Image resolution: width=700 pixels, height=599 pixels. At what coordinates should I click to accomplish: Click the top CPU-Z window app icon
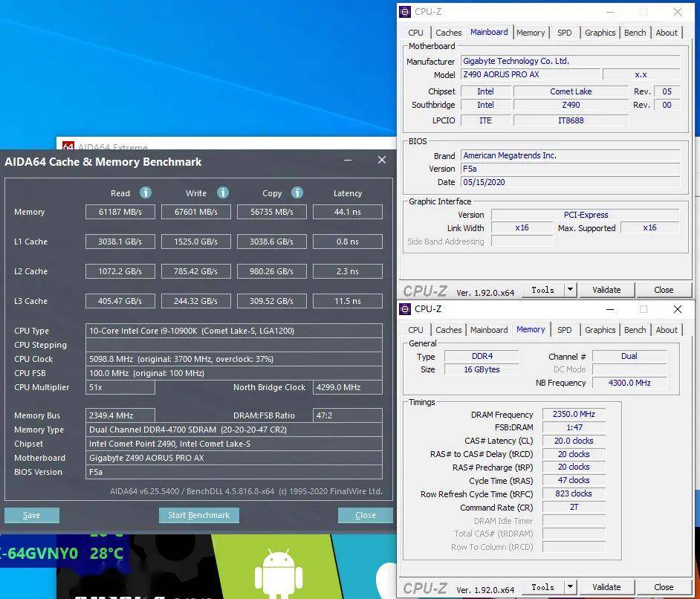(x=405, y=12)
